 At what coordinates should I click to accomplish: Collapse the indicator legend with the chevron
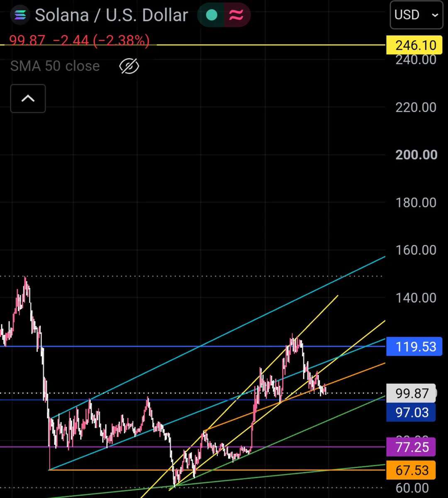(28, 98)
